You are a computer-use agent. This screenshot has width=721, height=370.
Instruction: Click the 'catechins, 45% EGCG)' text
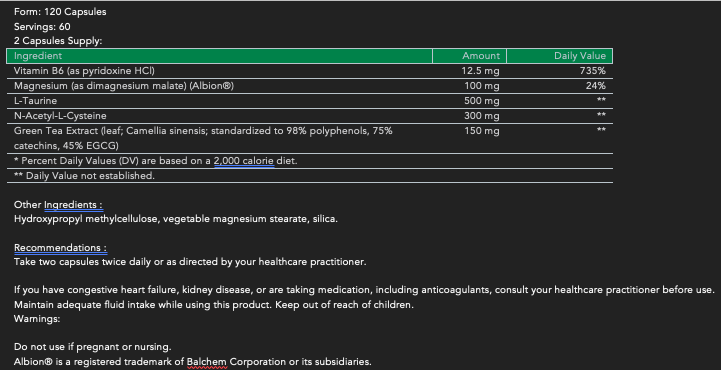[66, 146]
